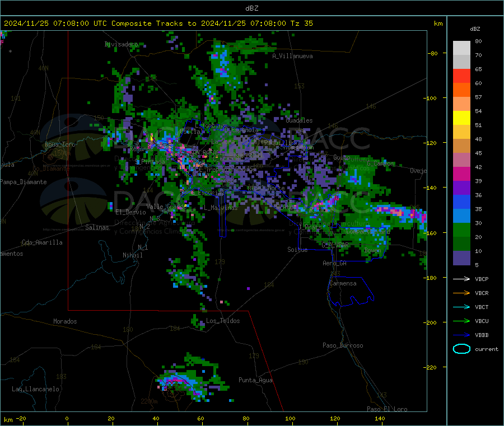Click the Carmensa blue boundary polygon
The image size is (504, 426).
point(351,292)
